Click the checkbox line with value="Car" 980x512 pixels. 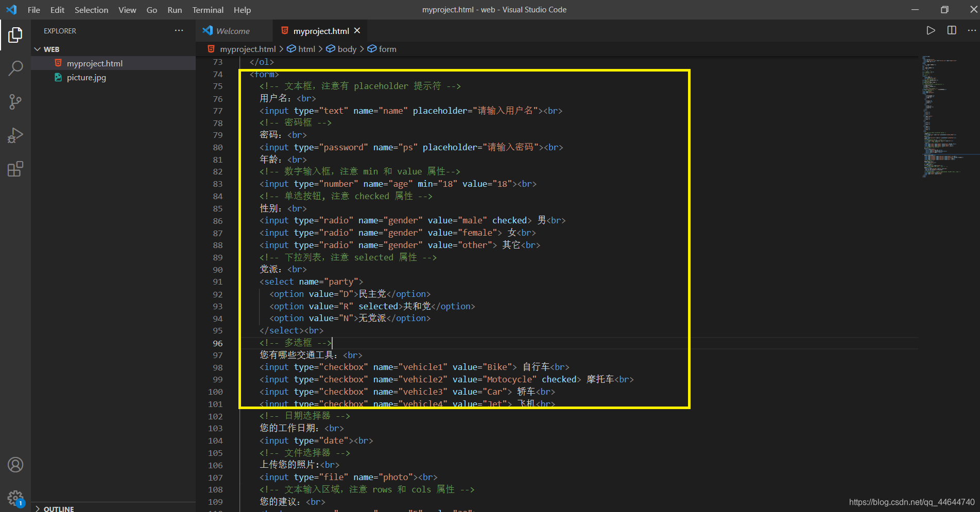tap(407, 392)
